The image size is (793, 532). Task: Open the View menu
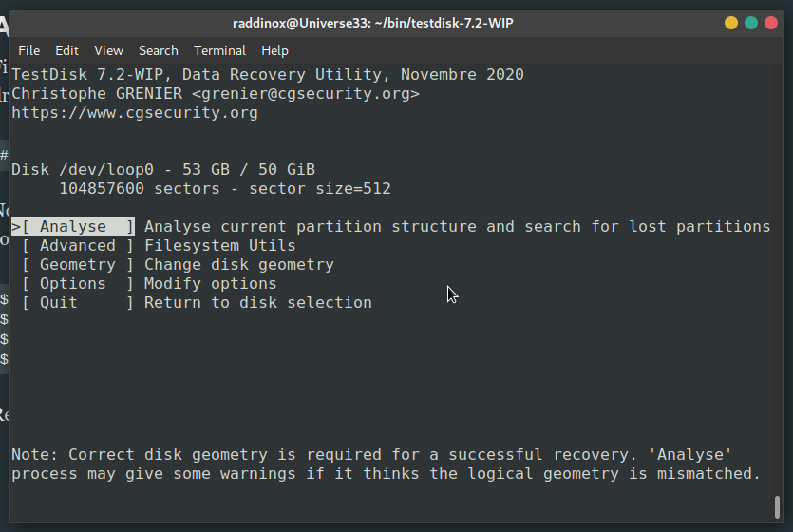(x=108, y=50)
